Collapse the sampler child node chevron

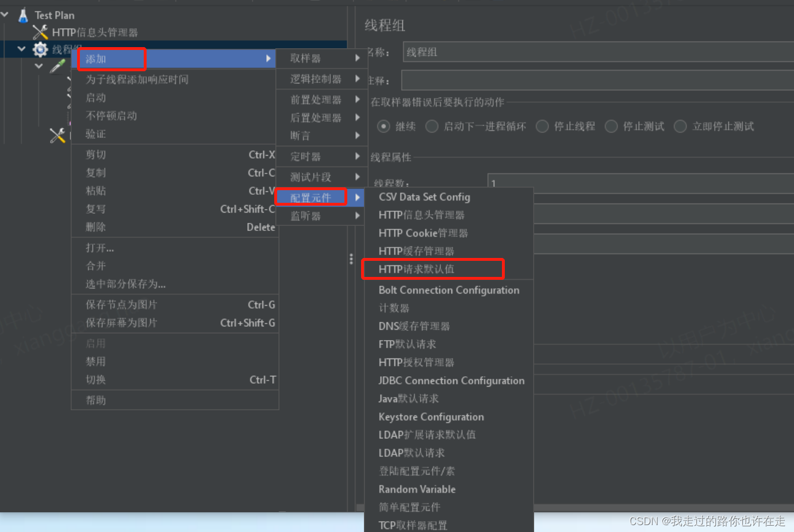[39, 66]
